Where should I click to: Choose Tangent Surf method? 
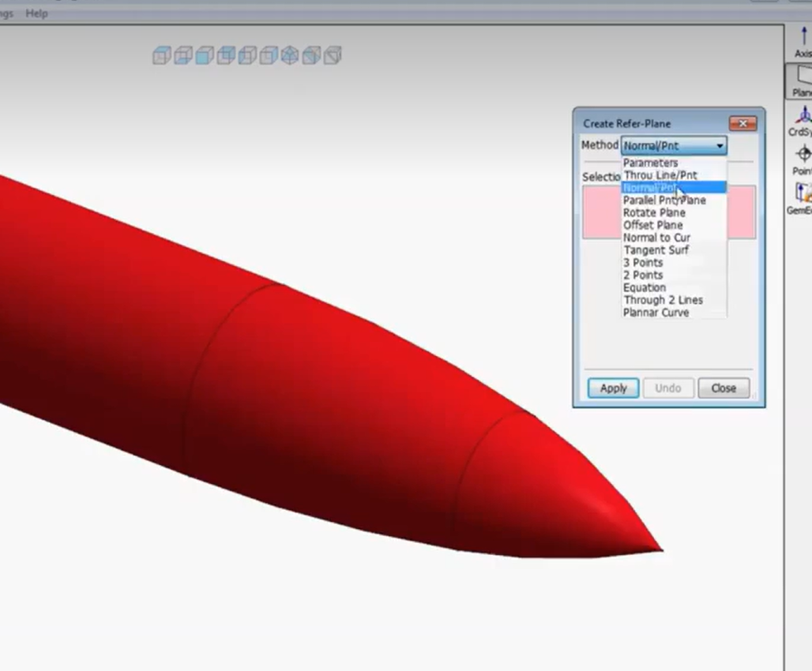click(674, 249)
